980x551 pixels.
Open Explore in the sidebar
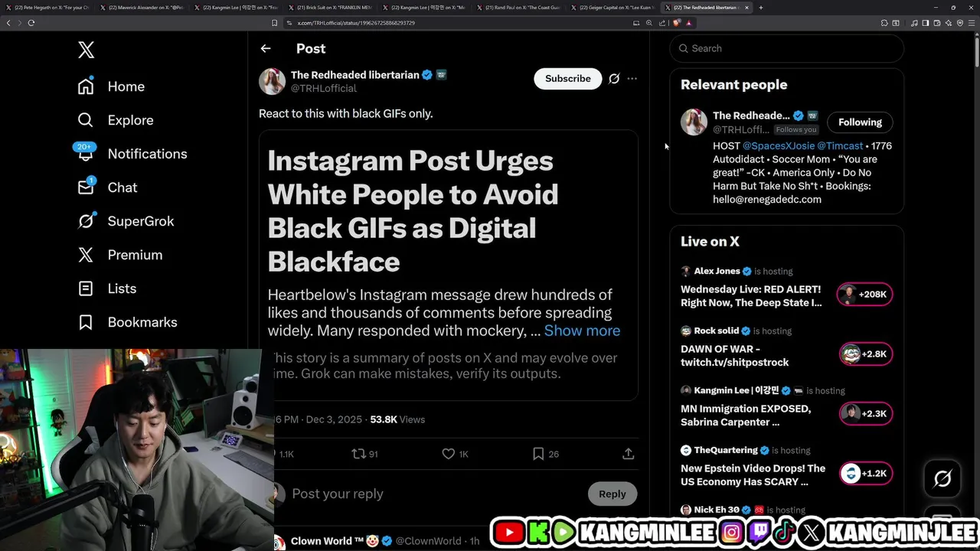click(x=116, y=120)
